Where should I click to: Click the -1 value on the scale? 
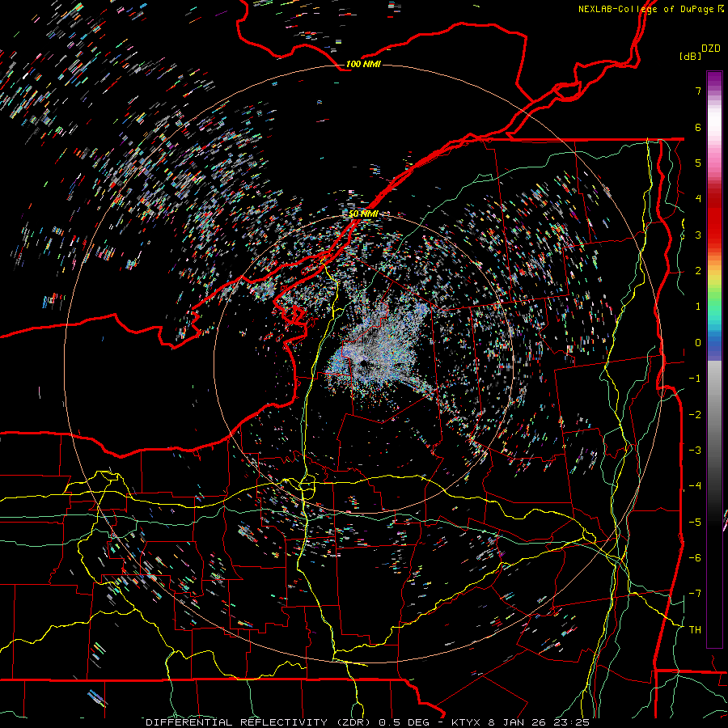pyautogui.click(x=695, y=379)
